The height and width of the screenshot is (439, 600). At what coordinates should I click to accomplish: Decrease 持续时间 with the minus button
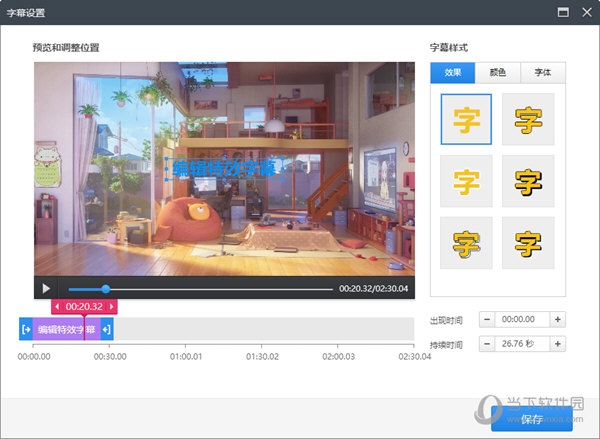487,344
